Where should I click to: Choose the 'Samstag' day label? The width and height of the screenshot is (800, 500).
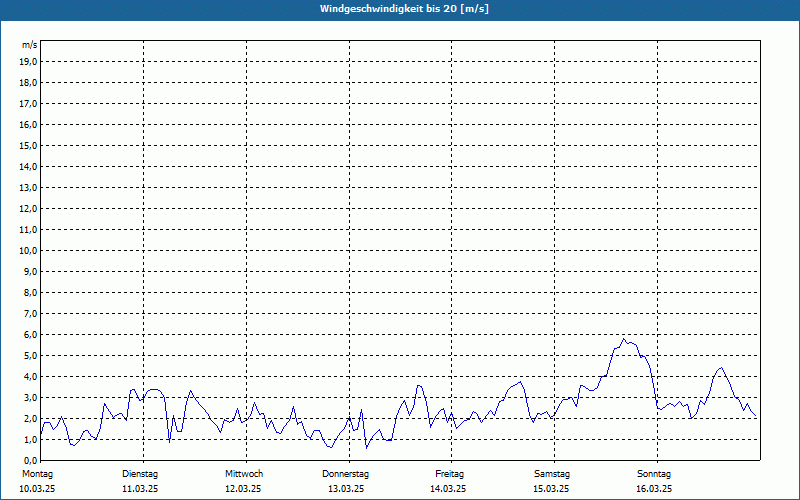tap(552, 473)
